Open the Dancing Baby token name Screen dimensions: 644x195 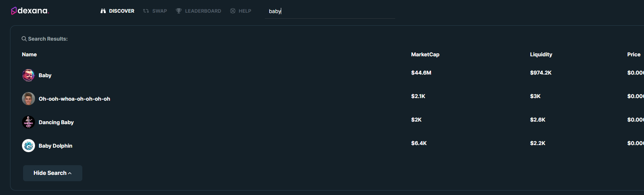pos(56,122)
